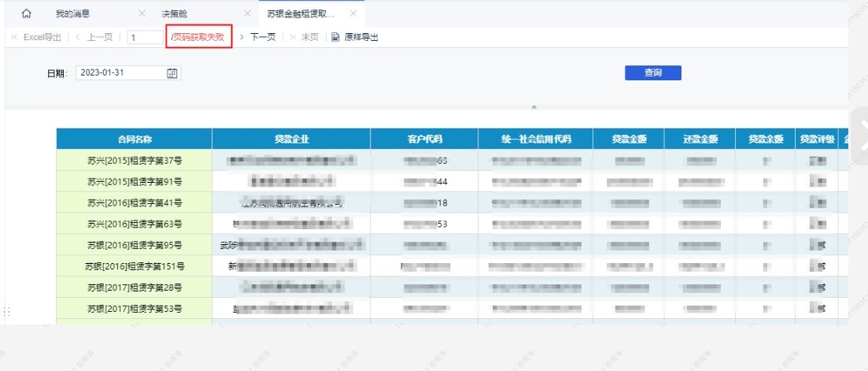Open the home icon tab

[26, 14]
